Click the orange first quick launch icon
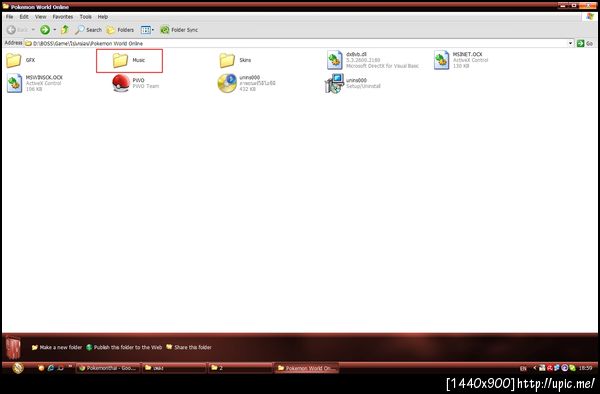 click(41, 368)
